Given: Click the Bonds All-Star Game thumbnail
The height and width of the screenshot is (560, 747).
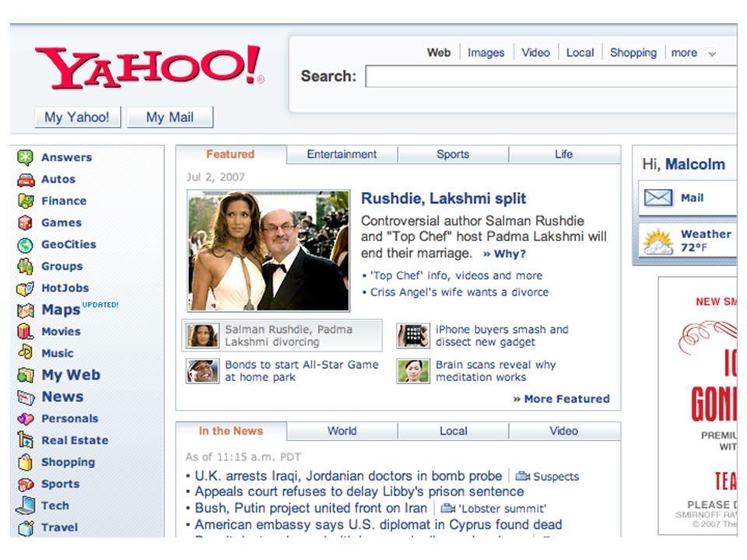Looking at the screenshot, I should (203, 371).
